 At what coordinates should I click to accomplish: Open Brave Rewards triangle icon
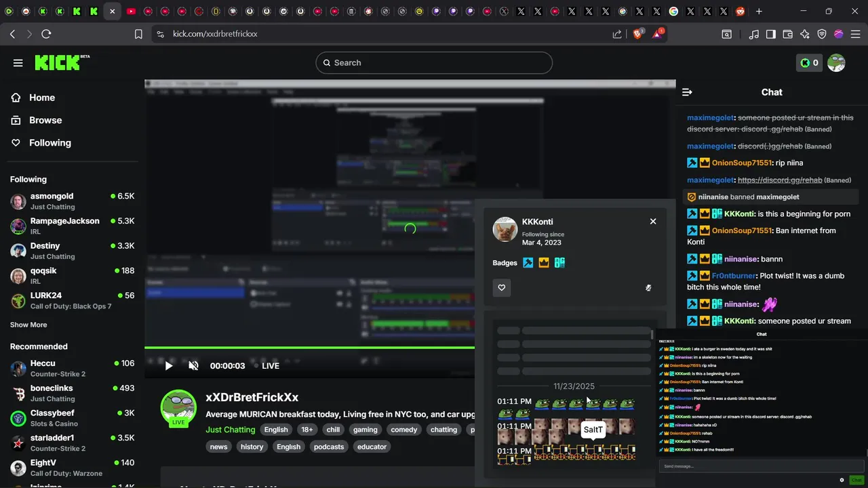point(658,34)
